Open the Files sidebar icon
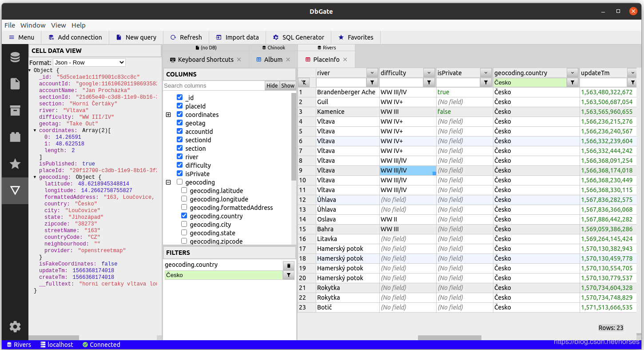Screen dimensions: 644x350 click(15, 84)
